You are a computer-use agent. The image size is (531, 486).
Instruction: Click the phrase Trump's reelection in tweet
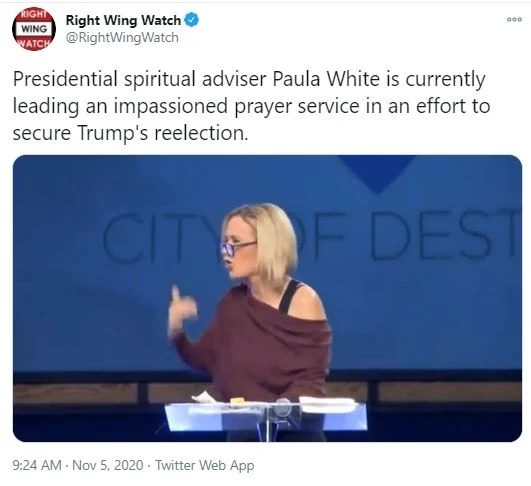pos(163,133)
